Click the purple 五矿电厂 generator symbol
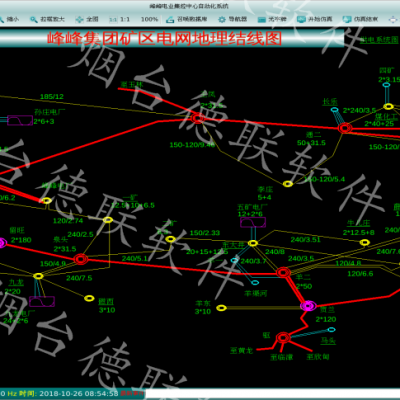This screenshot has height=400, width=400. click(253, 222)
